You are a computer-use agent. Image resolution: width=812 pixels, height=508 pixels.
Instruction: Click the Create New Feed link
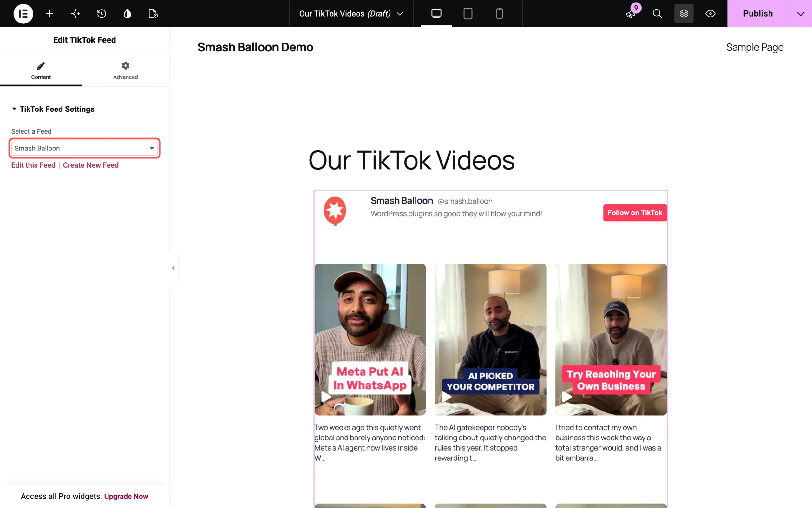(91, 165)
